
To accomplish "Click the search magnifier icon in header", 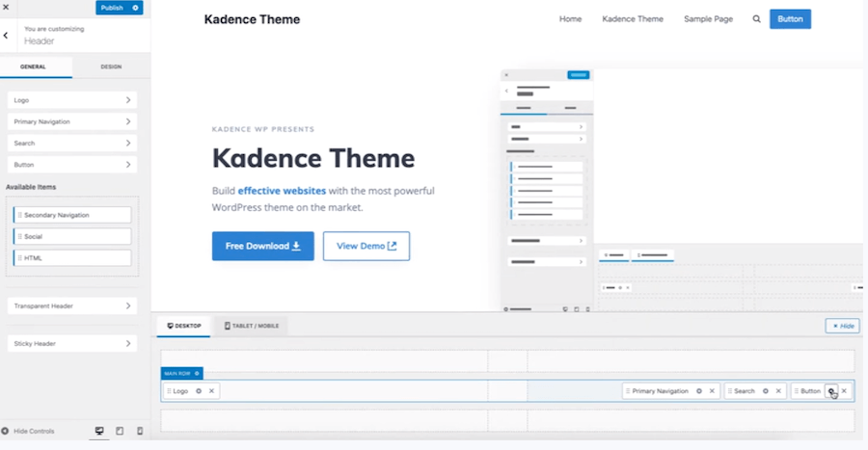I will (757, 19).
